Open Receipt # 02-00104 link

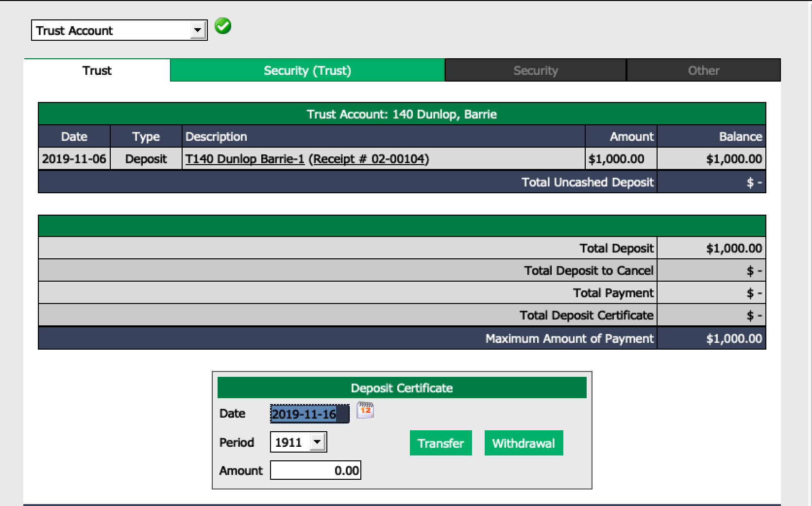(x=369, y=159)
